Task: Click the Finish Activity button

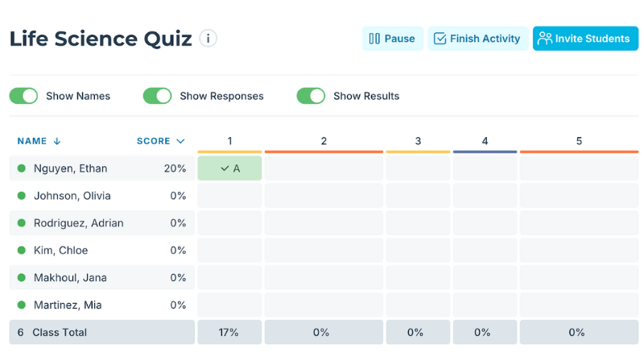Action: point(477,39)
